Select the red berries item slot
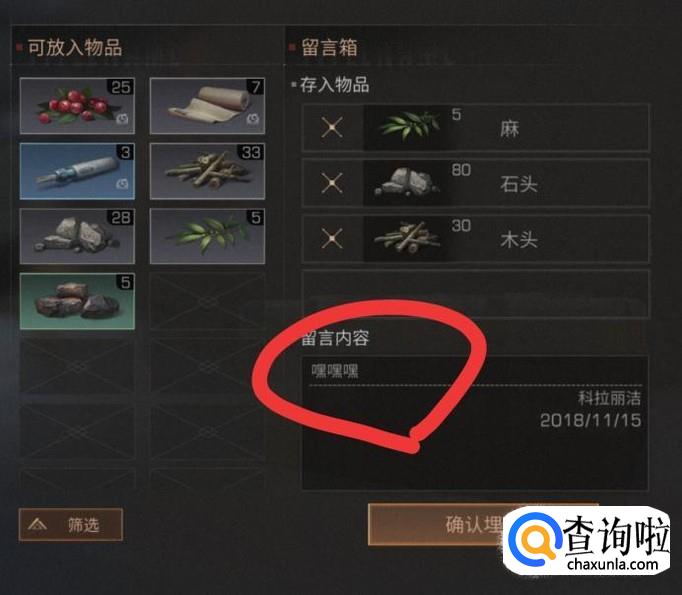The width and height of the screenshot is (682, 595). click(x=77, y=106)
